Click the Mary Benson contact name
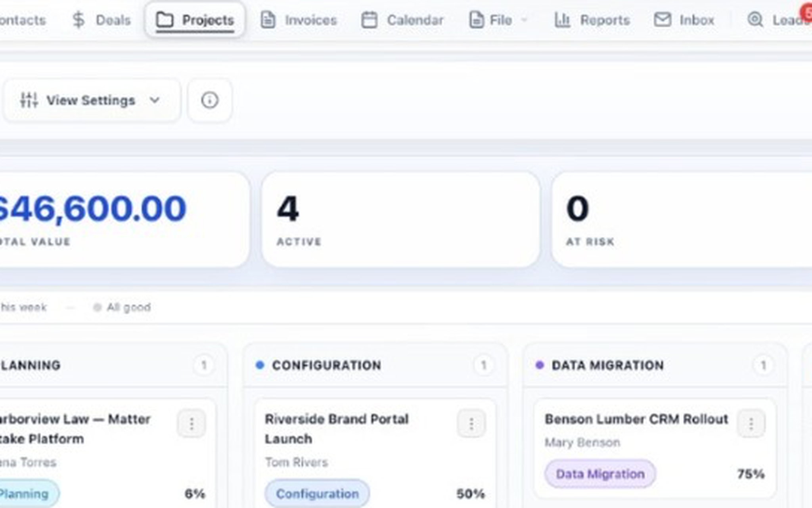Viewport: 812px width, 508px height. pos(582,443)
